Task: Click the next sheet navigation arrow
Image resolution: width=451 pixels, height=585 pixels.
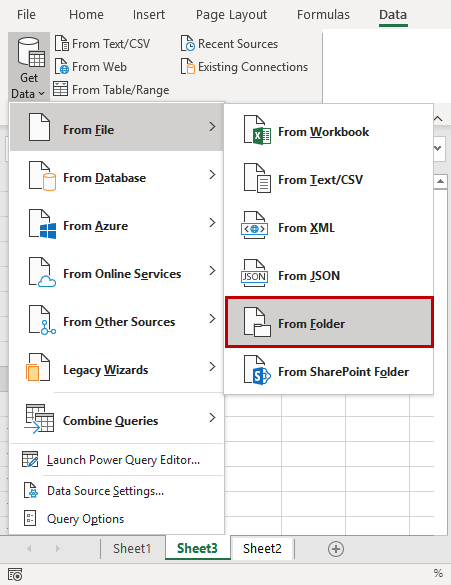Action: (x=57, y=548)
